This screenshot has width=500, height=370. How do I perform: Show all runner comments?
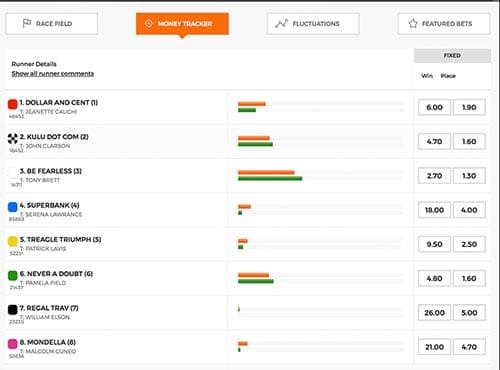53,74
